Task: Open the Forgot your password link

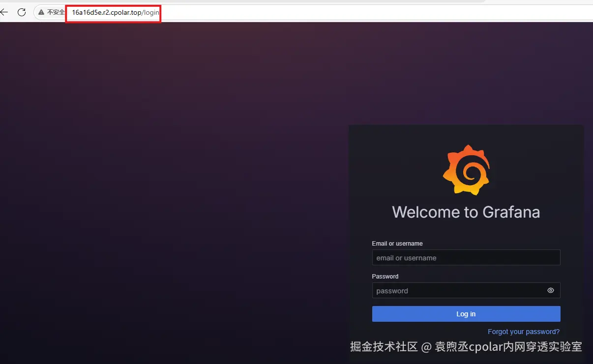Action: [524, 332]
